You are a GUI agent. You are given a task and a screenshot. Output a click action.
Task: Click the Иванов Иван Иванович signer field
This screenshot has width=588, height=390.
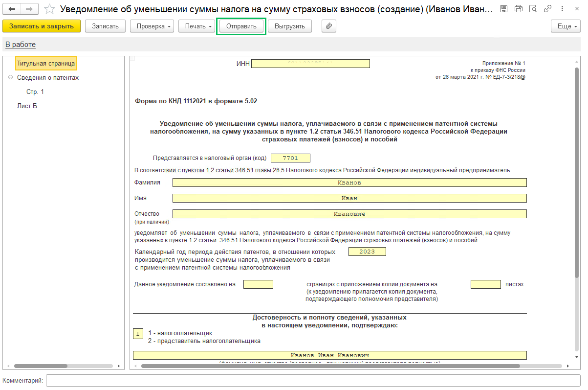(330, 355)
